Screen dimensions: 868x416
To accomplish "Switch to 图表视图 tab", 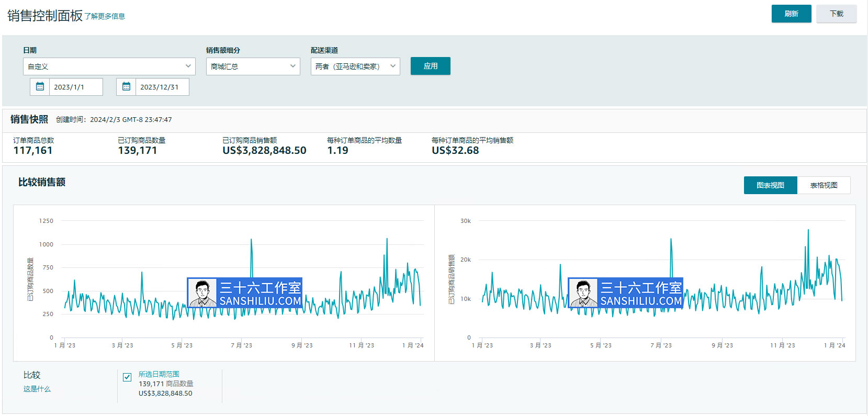I will click(771, 185).
